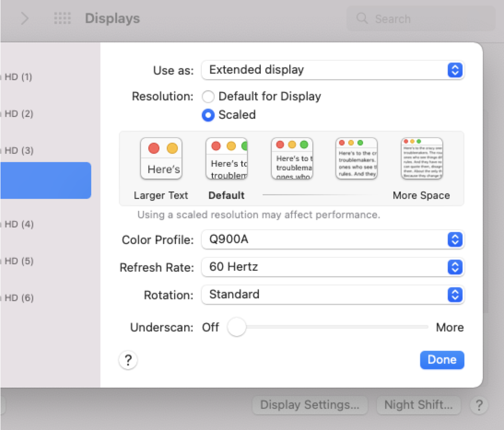Click the Displays window title
This screenshot has height=430, width=504.
pos(112,18)
